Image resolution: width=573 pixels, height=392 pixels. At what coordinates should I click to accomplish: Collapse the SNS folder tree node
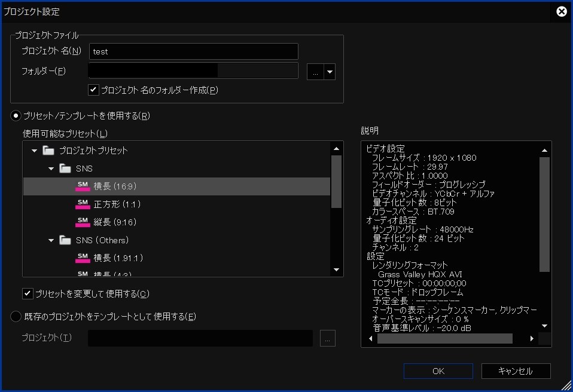[51, 169]
